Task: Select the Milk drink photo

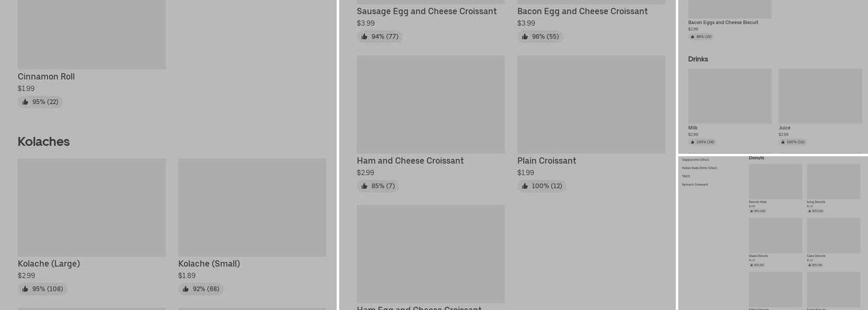Action: (x=730, y=96)
